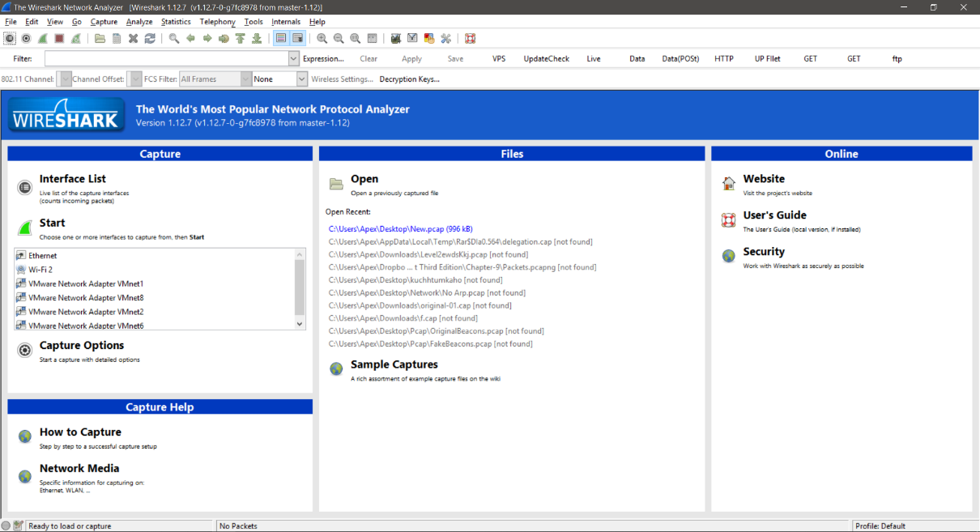Open a capture file via toolbar folder icon
This screenshot has width=980, height=532.
pos(100,38)
